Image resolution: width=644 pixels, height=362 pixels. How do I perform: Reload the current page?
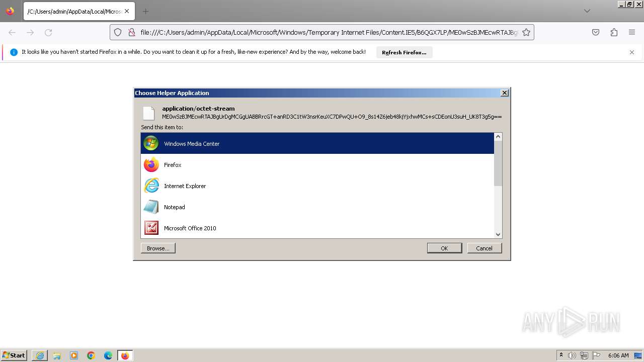[x=48, y=32]
